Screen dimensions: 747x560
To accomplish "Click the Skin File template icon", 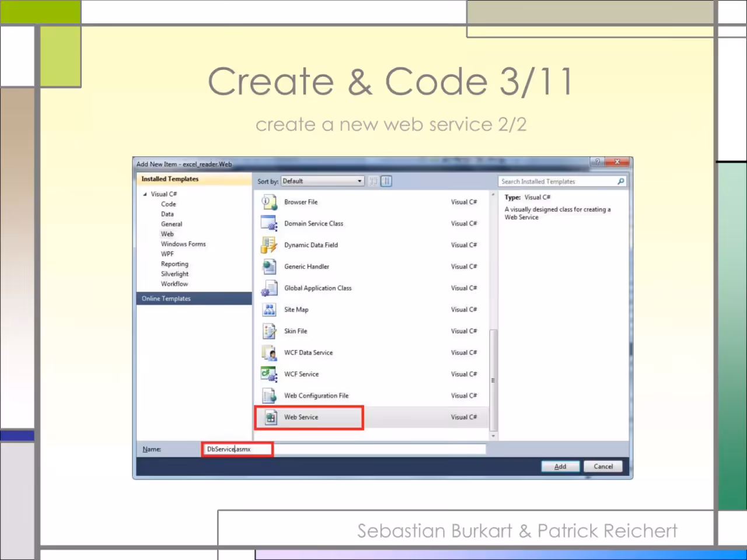I will click(269, 331).
